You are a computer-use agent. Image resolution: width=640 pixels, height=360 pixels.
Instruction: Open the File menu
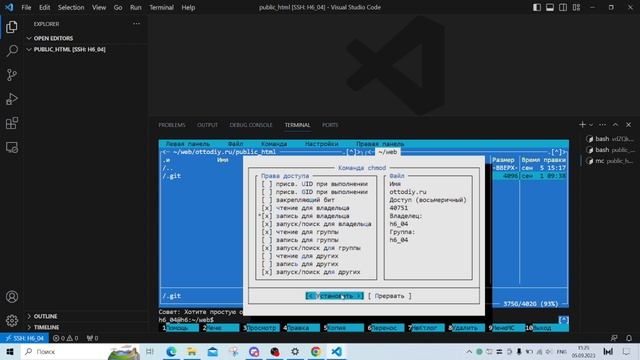tap(26, 7)
